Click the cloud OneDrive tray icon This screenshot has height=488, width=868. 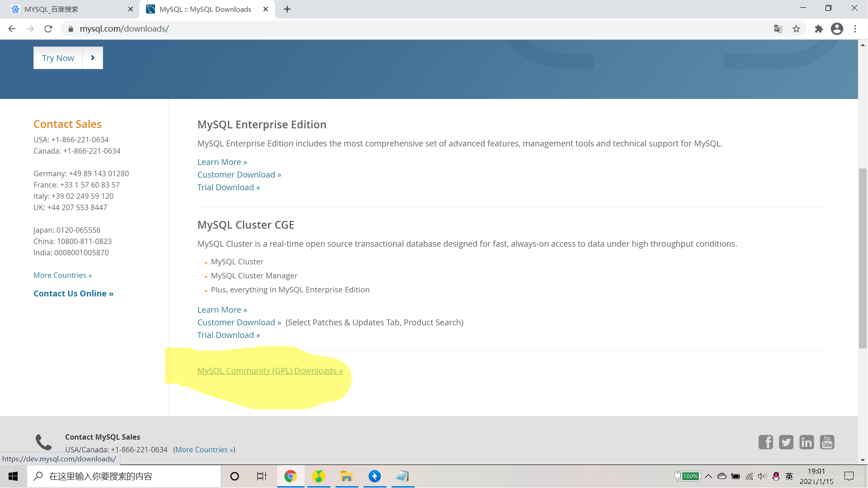(722, 476)
